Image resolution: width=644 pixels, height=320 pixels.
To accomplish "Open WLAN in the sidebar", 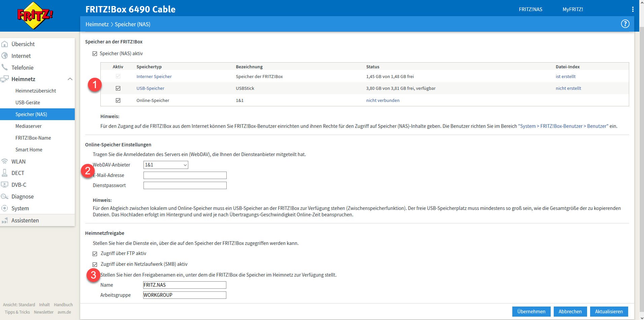I will pyautogui.click(x=19, y=162).
